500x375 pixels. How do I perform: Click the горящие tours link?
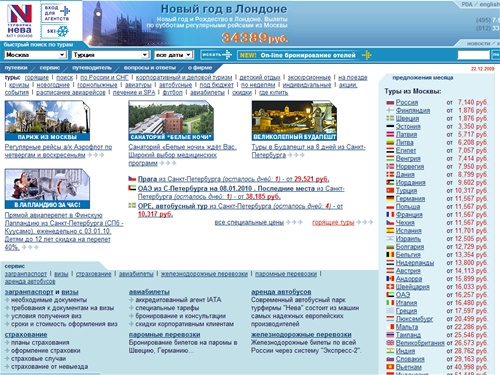(x=37, y=77)
